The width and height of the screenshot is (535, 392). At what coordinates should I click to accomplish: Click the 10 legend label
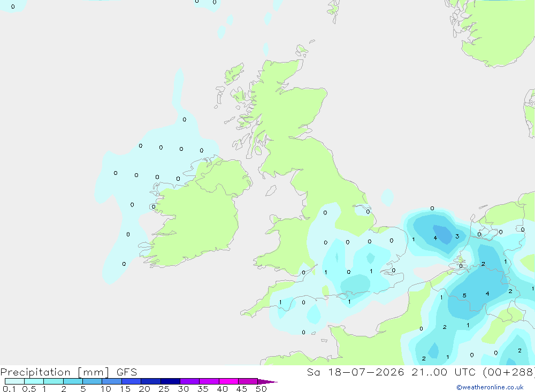coord(106,389)
